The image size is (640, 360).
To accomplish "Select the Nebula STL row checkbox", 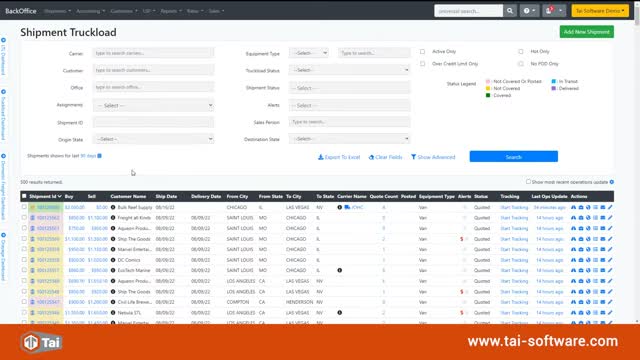I will click(x=24, y=312).
